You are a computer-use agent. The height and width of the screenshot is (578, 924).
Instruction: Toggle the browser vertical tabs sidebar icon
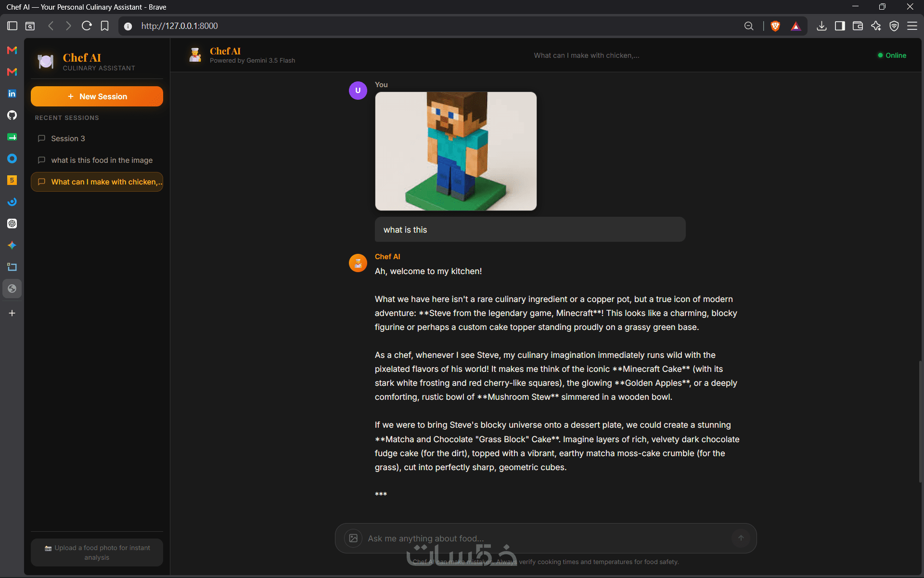point(13,26)
